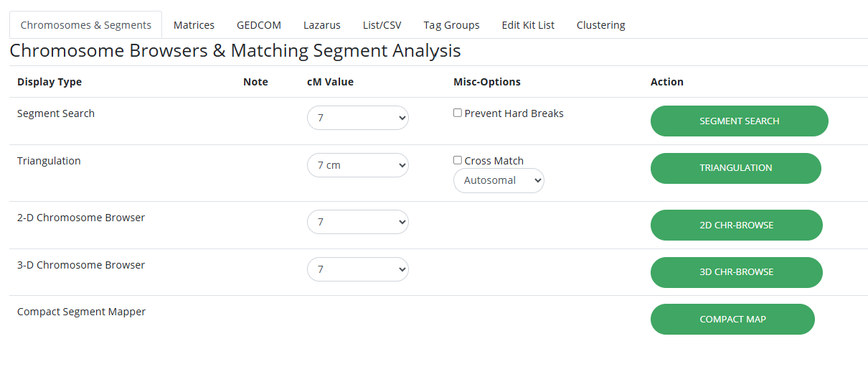The width and height of the screenshot is (868, 372).
Task: Open the COMPACT MAP button
Action: [732, 319]
